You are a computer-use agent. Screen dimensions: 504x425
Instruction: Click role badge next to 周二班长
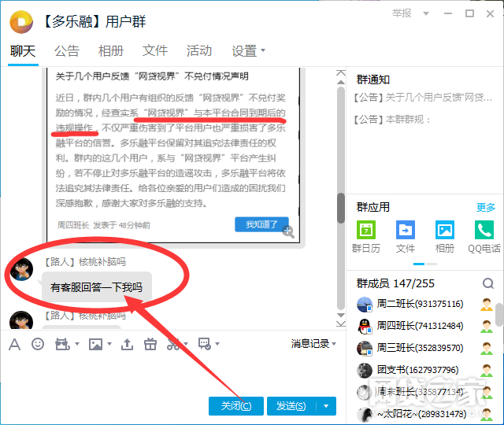click(x=487, y=305)
